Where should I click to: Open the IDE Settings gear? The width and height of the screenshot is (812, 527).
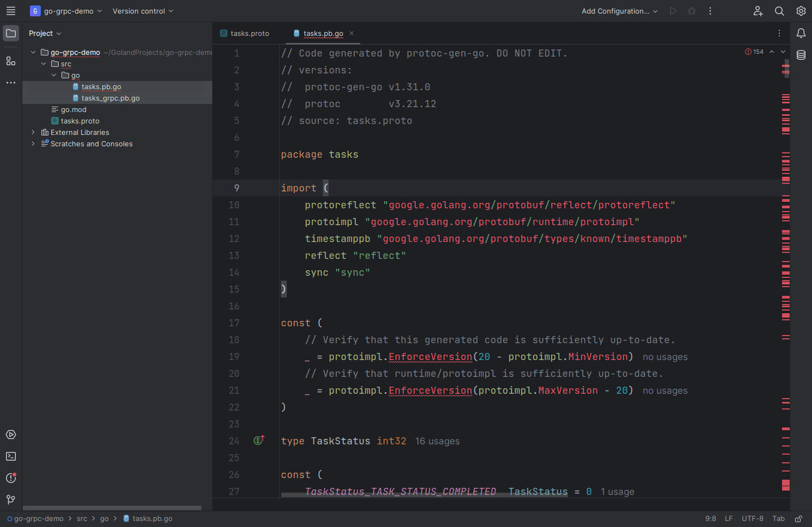pyautogui.click(x=801, y=11)
